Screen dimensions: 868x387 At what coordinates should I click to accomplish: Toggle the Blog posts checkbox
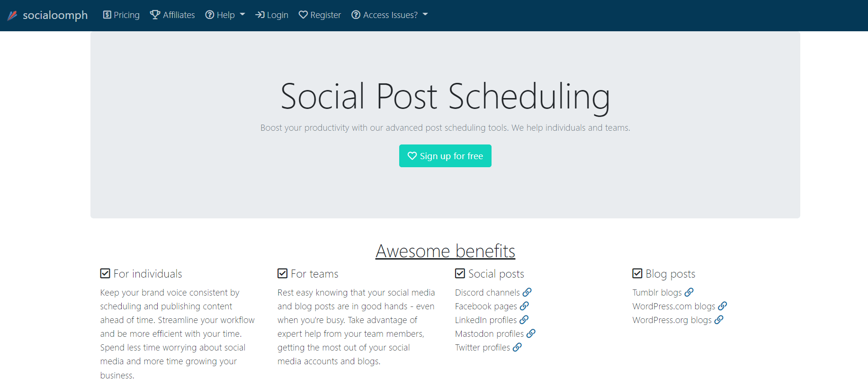[x=637, y=273]
